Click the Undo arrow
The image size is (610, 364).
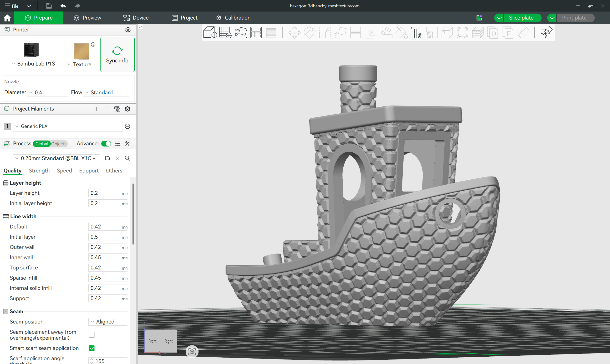63,6
